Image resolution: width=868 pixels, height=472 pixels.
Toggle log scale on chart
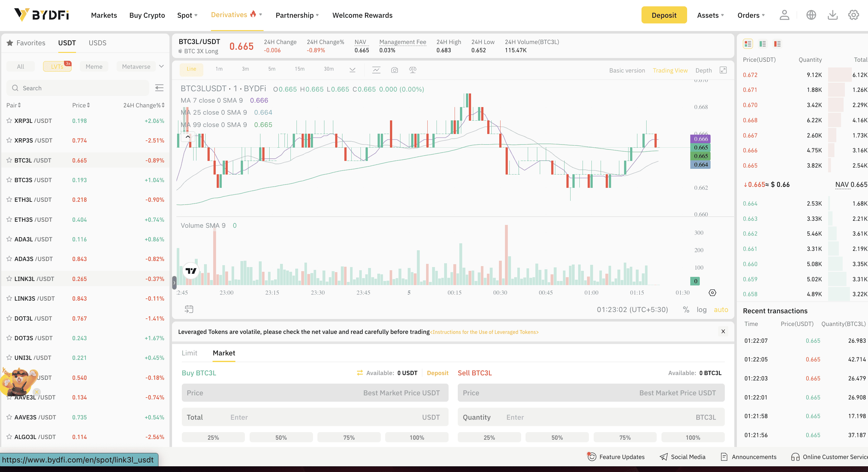point(702,309)
